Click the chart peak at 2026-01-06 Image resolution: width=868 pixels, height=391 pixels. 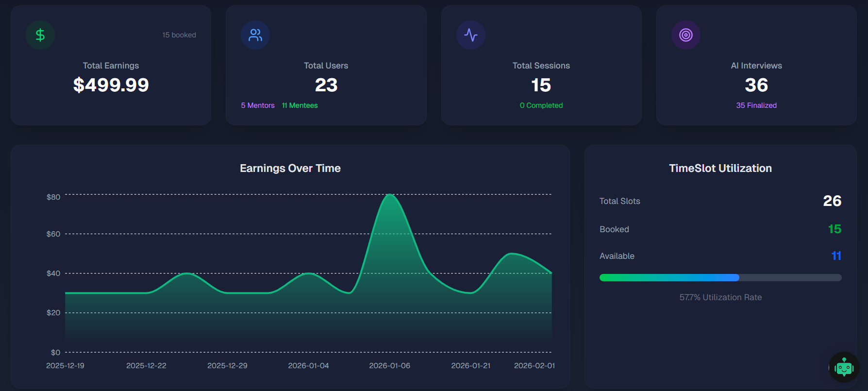coord(390,195)
